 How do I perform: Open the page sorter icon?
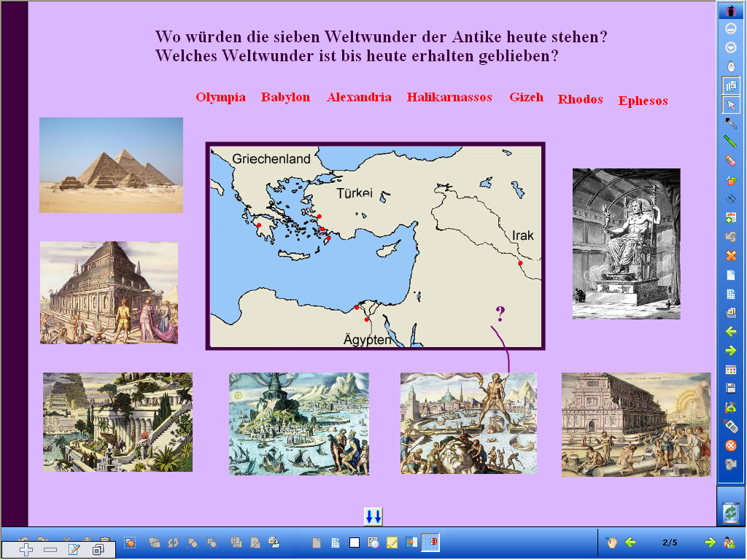coord(731,370)
